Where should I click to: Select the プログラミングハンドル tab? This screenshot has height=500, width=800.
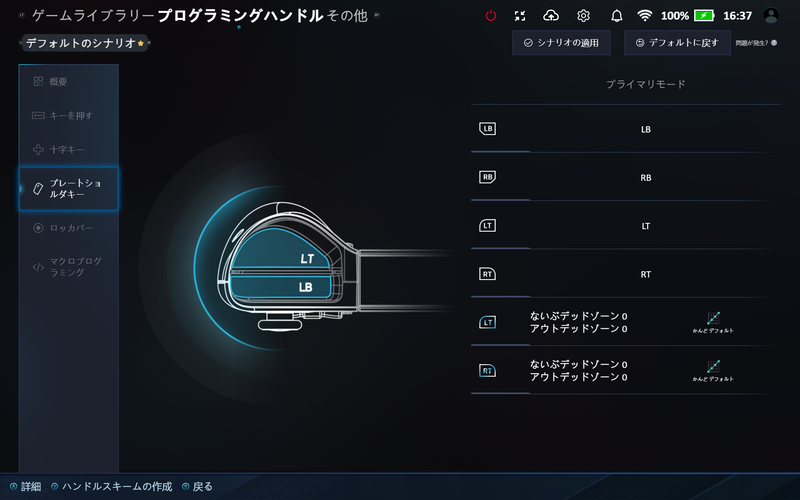[240, 16]
